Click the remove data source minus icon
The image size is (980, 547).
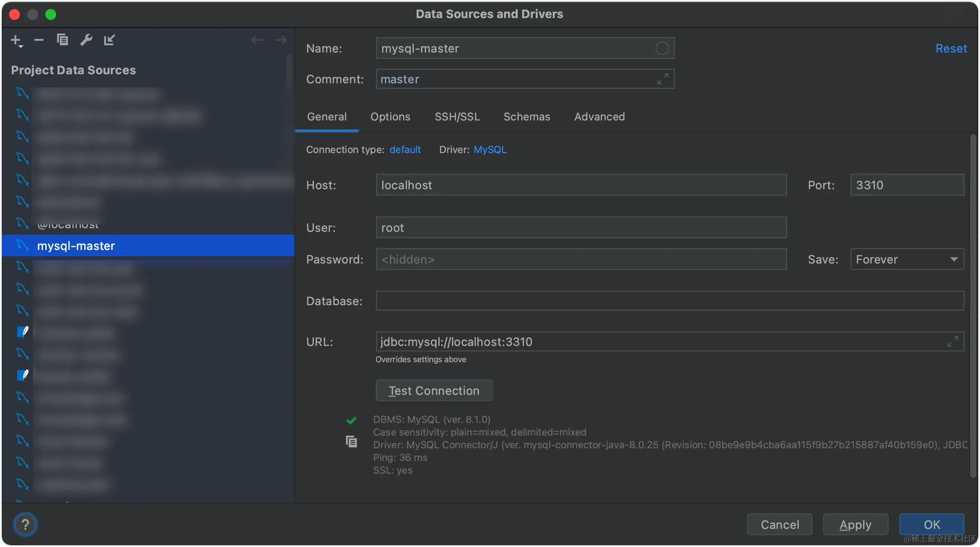[39, 40]
